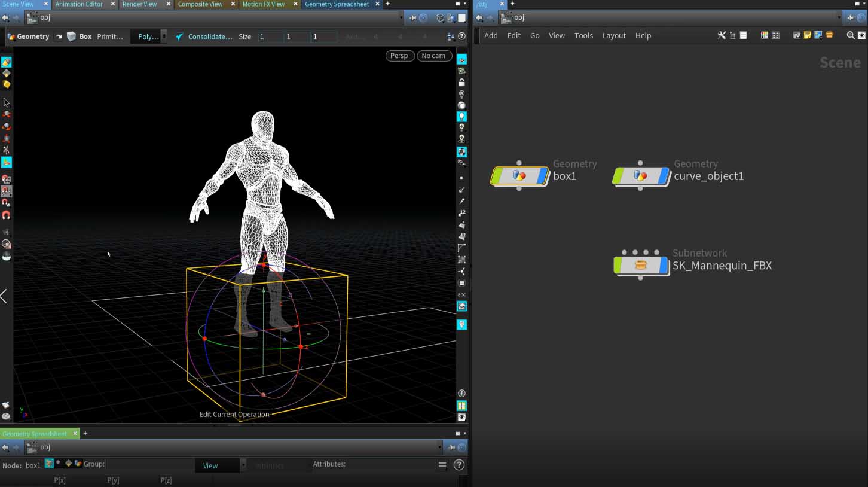Switch to the Render View tab

(x=139, y=4)
